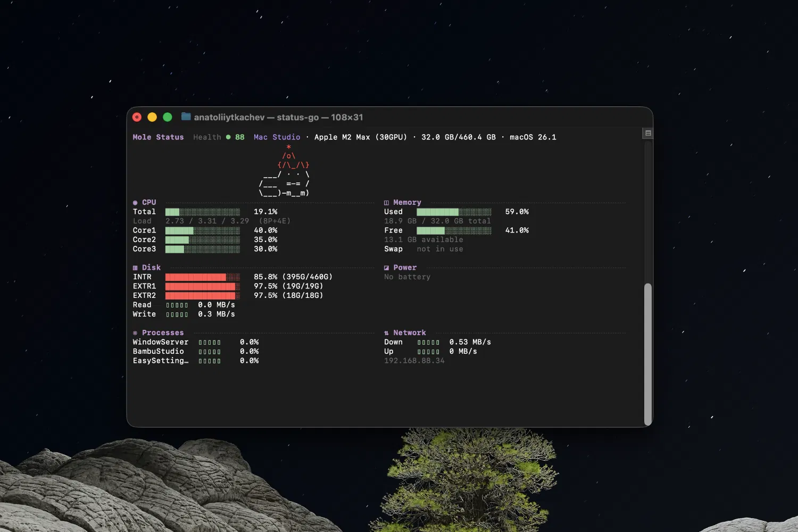Viewport: 798px width, 532px height.
Task: Click the 'Mac Studio' device name
Action: 277,137
